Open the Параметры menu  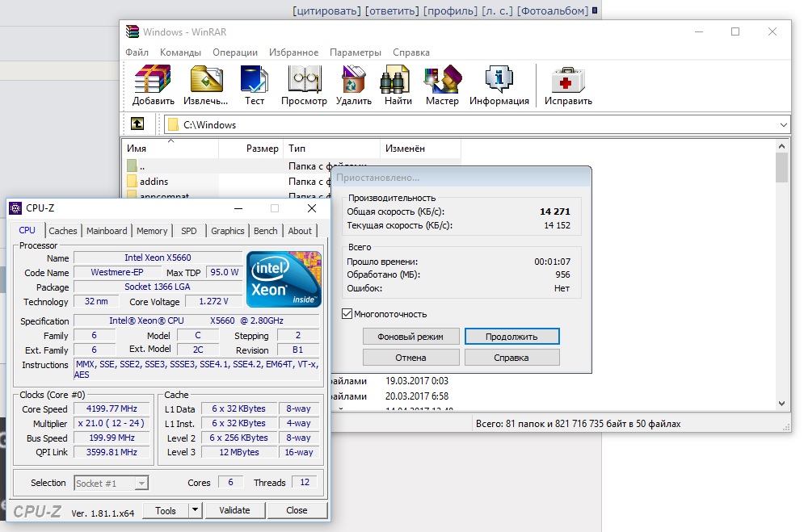pyautogui.click(x=356, y=52)
